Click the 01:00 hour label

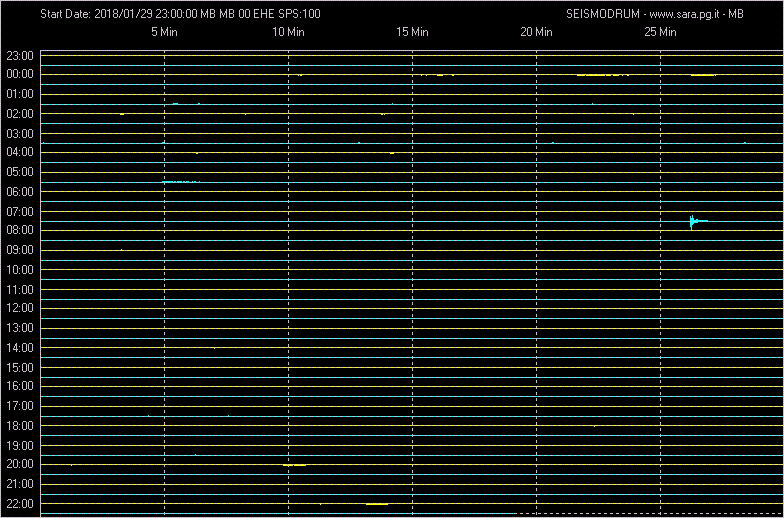point(20,94)
